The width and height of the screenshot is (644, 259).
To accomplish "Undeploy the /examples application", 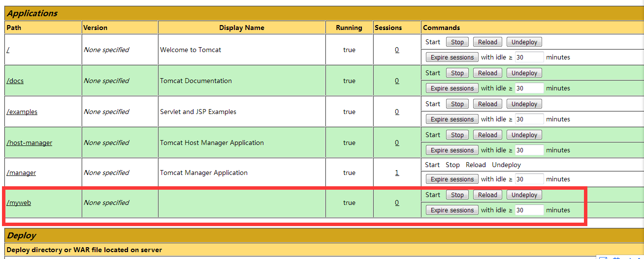I will click(524, 104).
